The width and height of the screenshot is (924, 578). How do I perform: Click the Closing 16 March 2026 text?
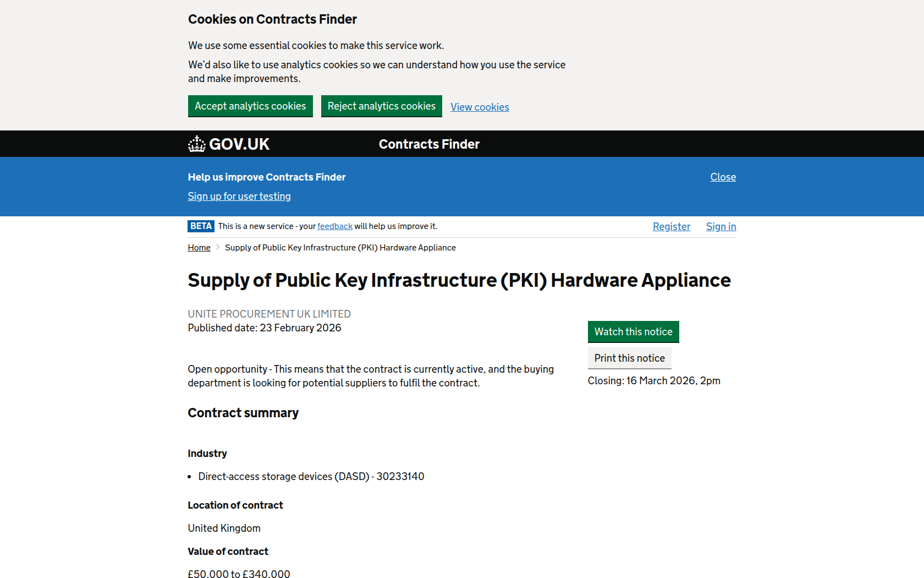(x=653, y=381)
